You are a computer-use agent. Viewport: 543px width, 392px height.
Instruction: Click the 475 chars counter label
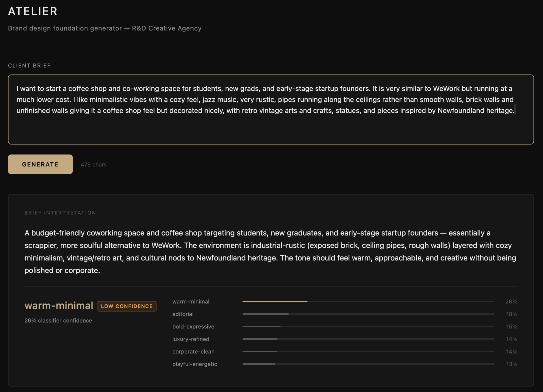coord(93,164)
